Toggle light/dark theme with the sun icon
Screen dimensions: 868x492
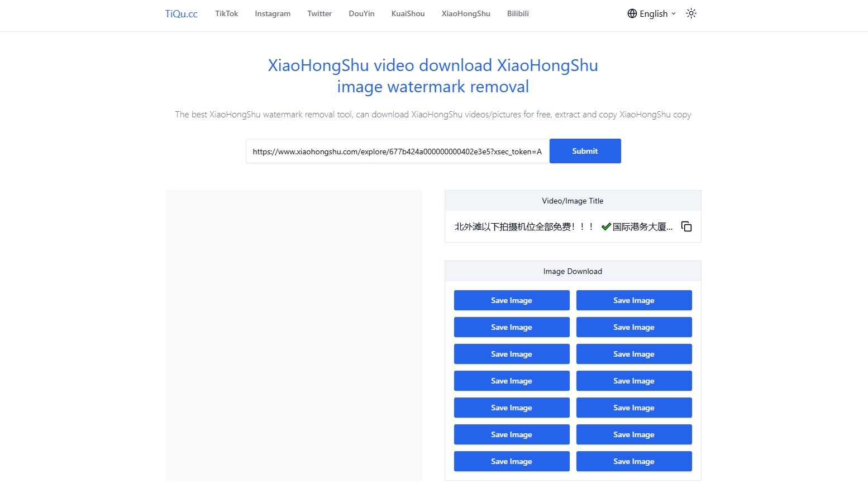point(691,13)
